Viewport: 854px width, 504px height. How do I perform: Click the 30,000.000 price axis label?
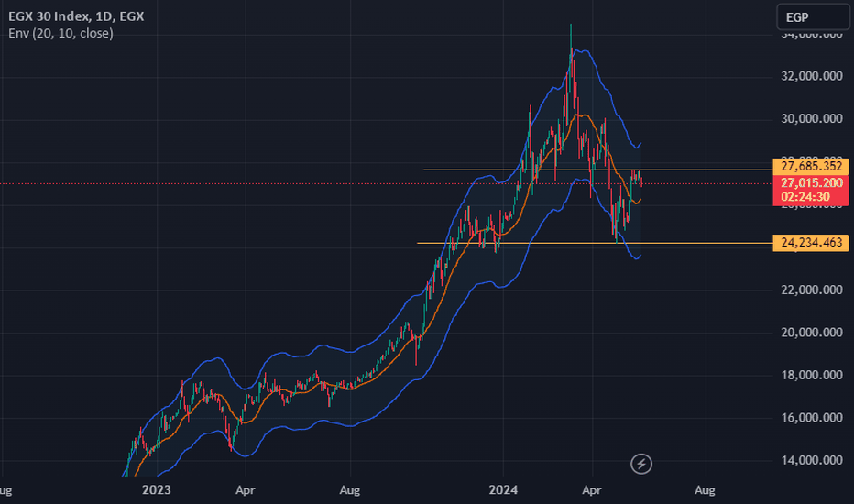[x=812, y=119]
